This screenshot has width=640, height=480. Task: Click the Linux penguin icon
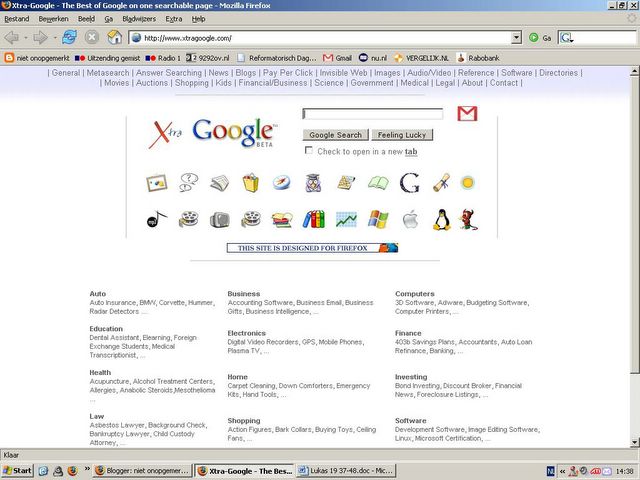pos(441,220)
